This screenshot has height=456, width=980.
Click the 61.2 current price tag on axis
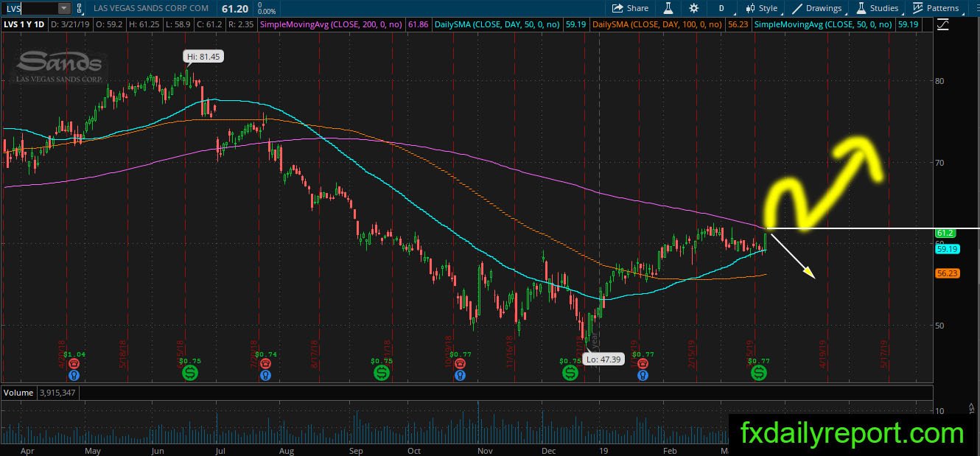pos(945,234)
